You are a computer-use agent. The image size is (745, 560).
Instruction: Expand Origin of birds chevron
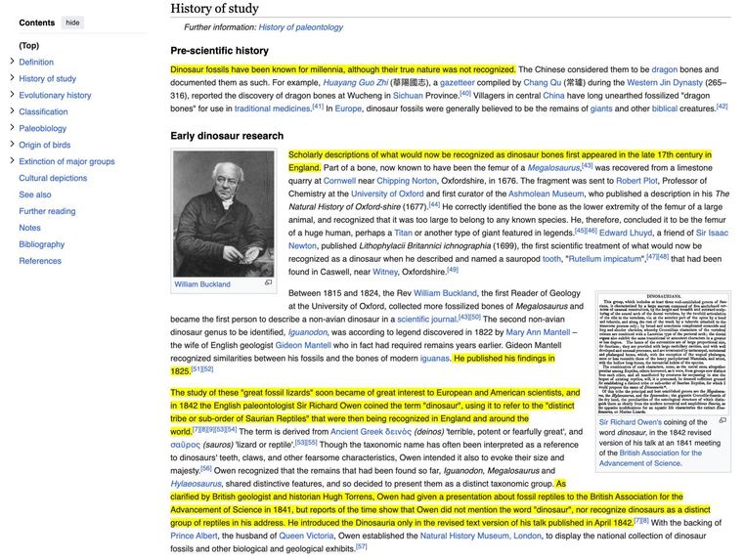click(x=12, y=145)
